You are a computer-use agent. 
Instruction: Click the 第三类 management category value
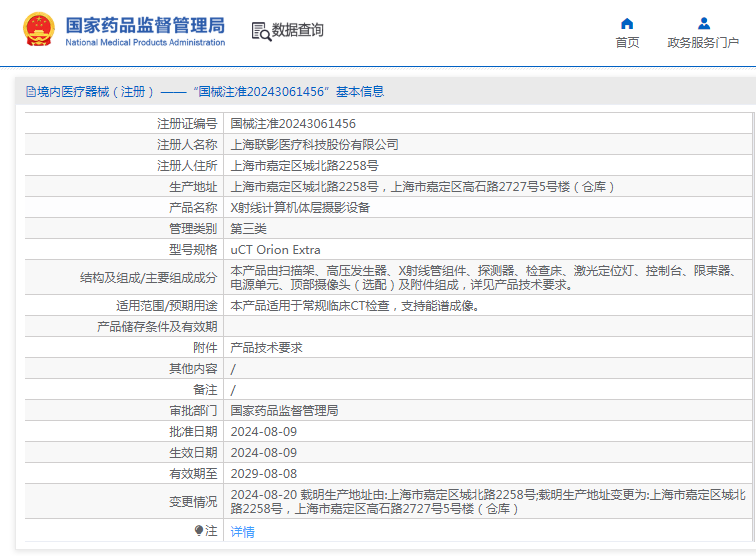[248, 229]
